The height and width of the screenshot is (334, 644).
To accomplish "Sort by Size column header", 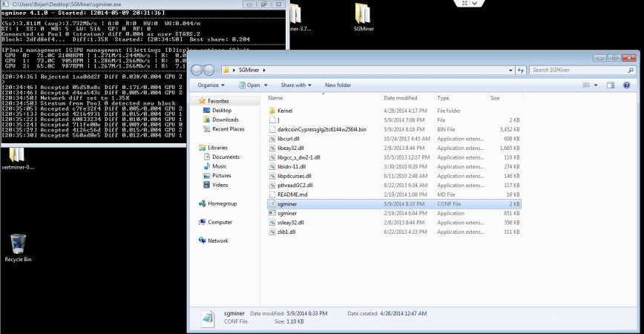I will click(x=495, y=98).
